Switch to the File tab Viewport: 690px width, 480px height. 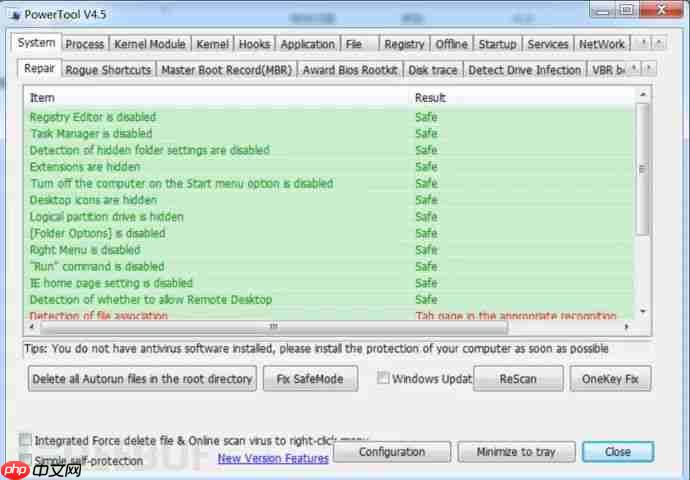click(360, 44)
